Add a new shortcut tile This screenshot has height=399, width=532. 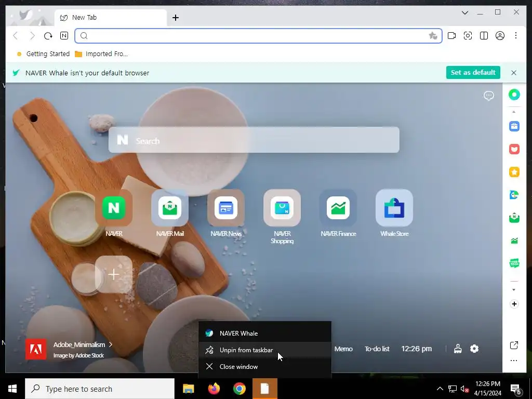(114, 274)
